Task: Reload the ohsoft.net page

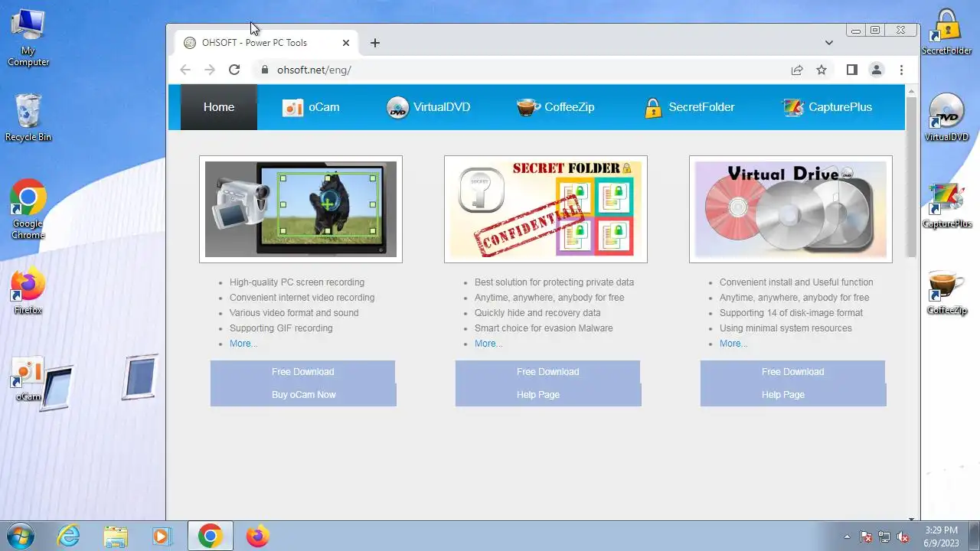Action: click(x=234, y=70)
